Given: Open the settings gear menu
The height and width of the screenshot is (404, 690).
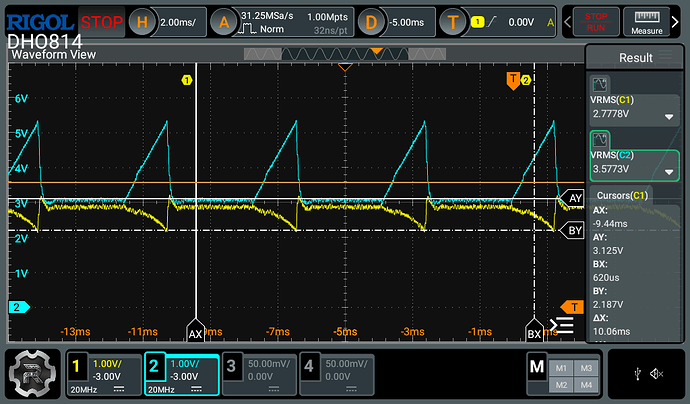Looking at the screenshot, I should (x=30, y=373).
